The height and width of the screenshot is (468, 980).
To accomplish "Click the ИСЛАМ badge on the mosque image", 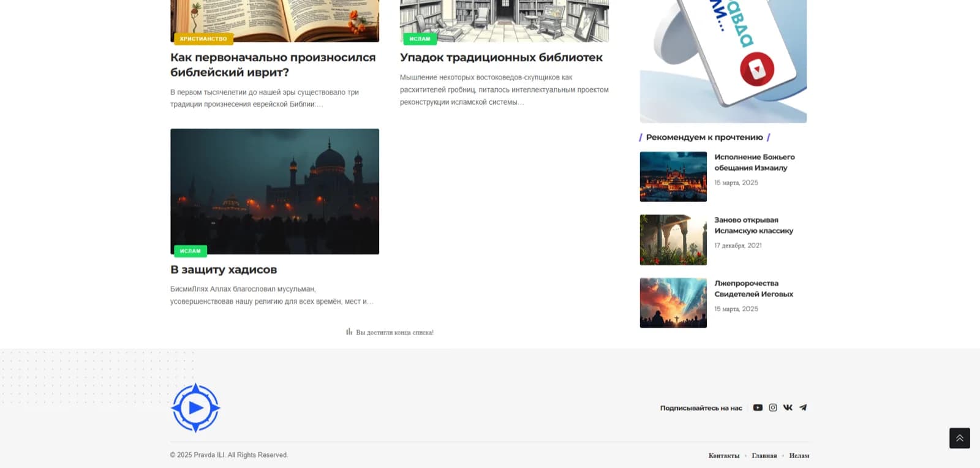I will (190, 251).
